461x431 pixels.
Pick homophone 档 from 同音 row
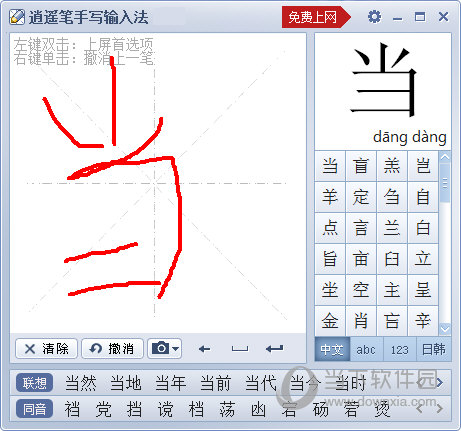196,409
